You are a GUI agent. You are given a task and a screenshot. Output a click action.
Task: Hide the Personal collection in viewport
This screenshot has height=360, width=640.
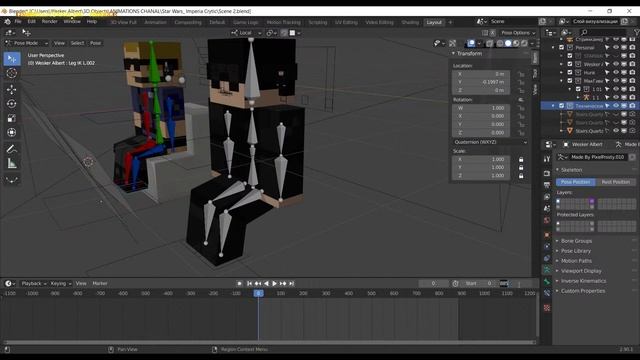coord(616,48)
